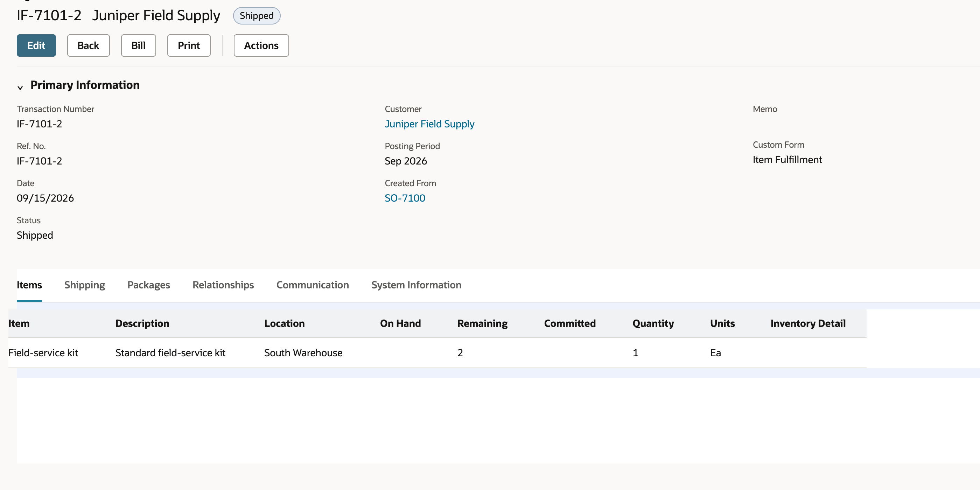The image size is (980, 490).
Task: Click the Ea units cell
Action: point(715,353)
